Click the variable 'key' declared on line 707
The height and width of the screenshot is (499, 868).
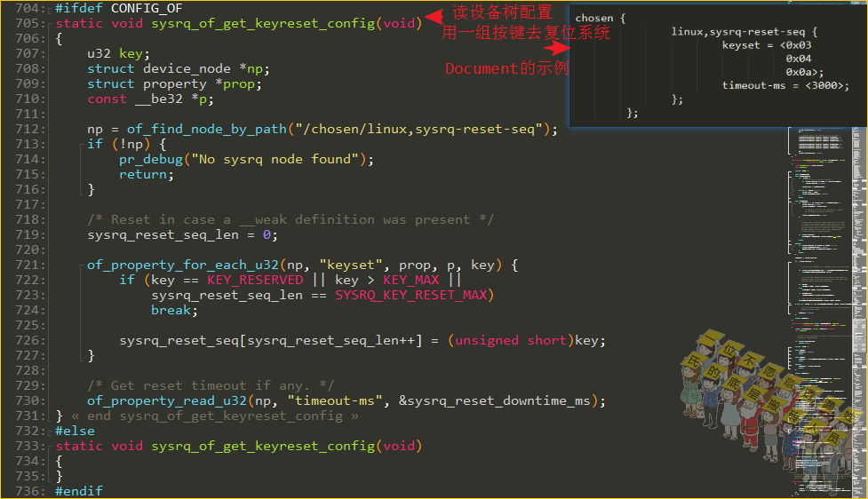131,53
